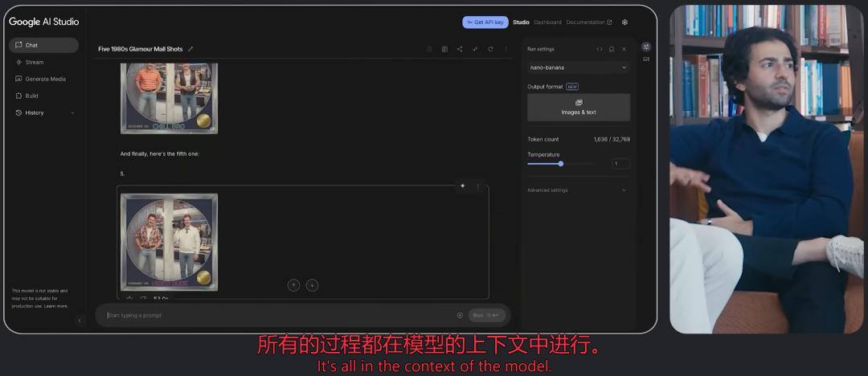
Task: Open the compare mode icon in toolbar
Action: (444, 49)
